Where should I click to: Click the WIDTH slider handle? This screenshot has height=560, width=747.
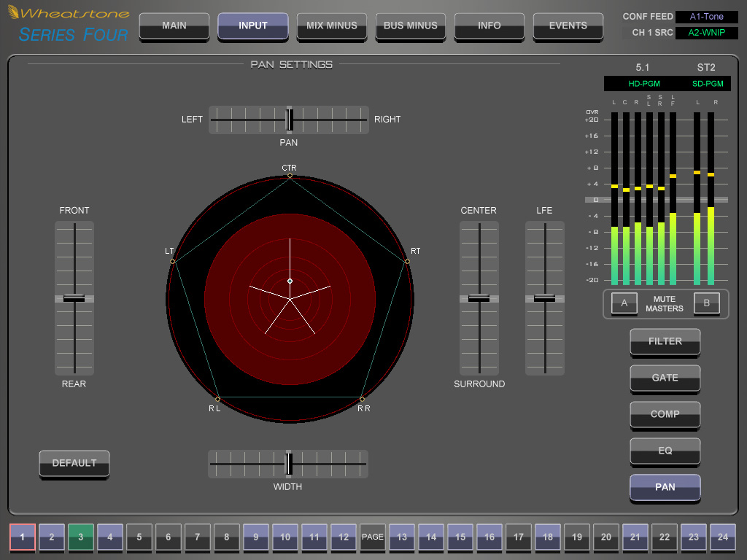pyautogui.click(x=289, y=464)
